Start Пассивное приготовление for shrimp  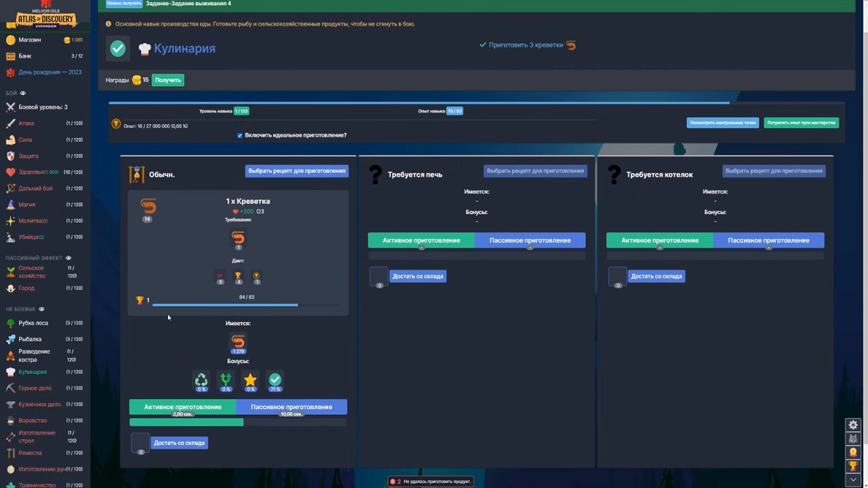292,407
